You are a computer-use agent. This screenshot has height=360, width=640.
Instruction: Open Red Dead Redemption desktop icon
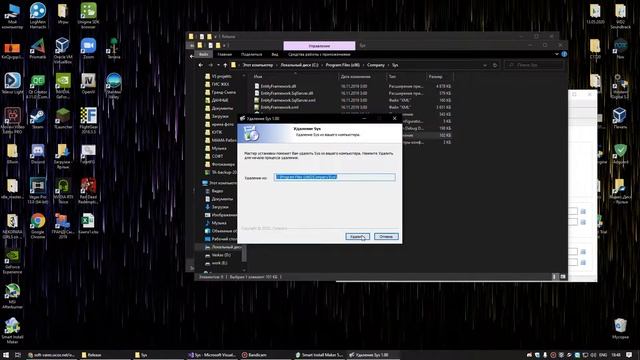pyautogui.click(x=88, y=191)
